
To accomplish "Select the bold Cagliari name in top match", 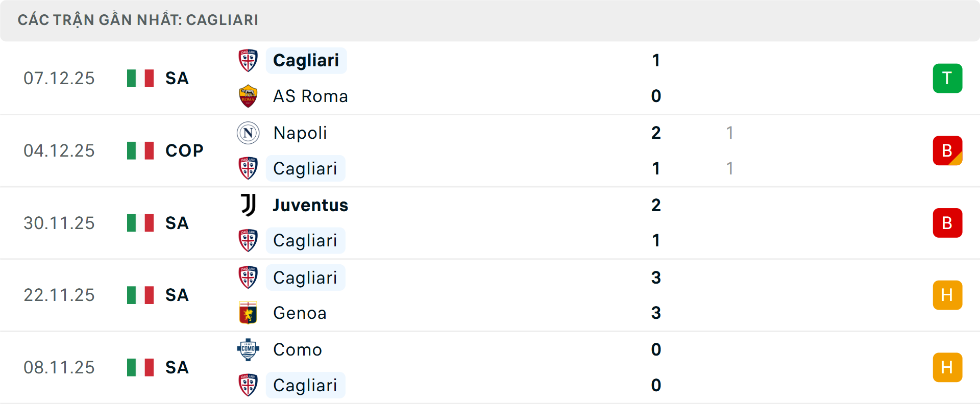I will [306, 61].
